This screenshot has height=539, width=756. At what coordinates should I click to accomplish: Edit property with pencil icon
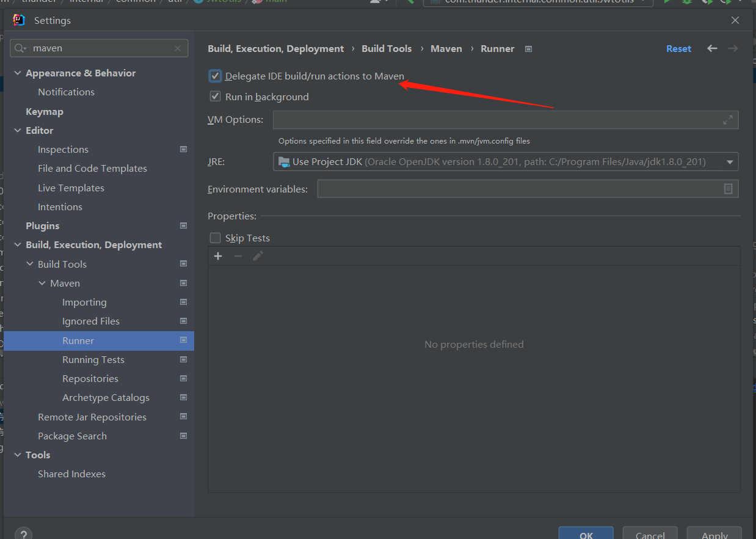point(258,256)
